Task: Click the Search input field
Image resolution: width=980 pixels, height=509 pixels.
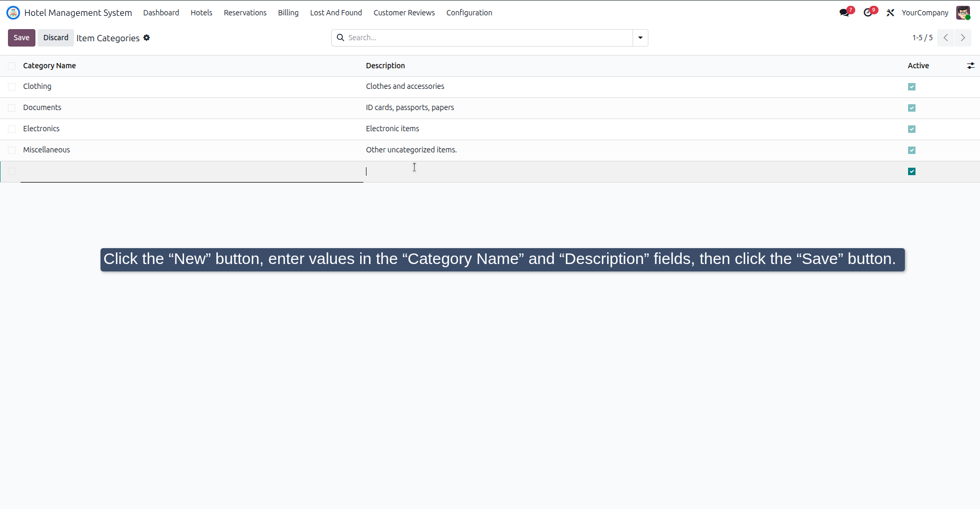Action: click(489, 38)
